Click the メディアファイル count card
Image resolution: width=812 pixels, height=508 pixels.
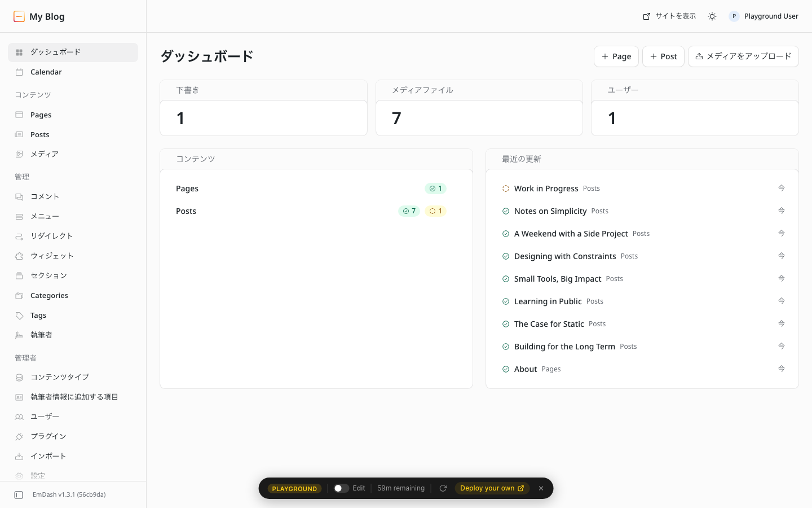479,108
